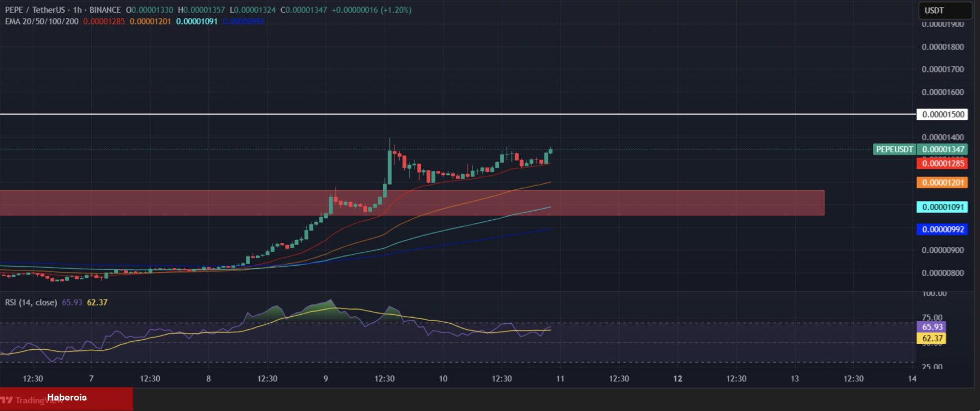Click the Haberois label
The height and width of the screenshot is (411, 980).
click(x=67, y=397)
